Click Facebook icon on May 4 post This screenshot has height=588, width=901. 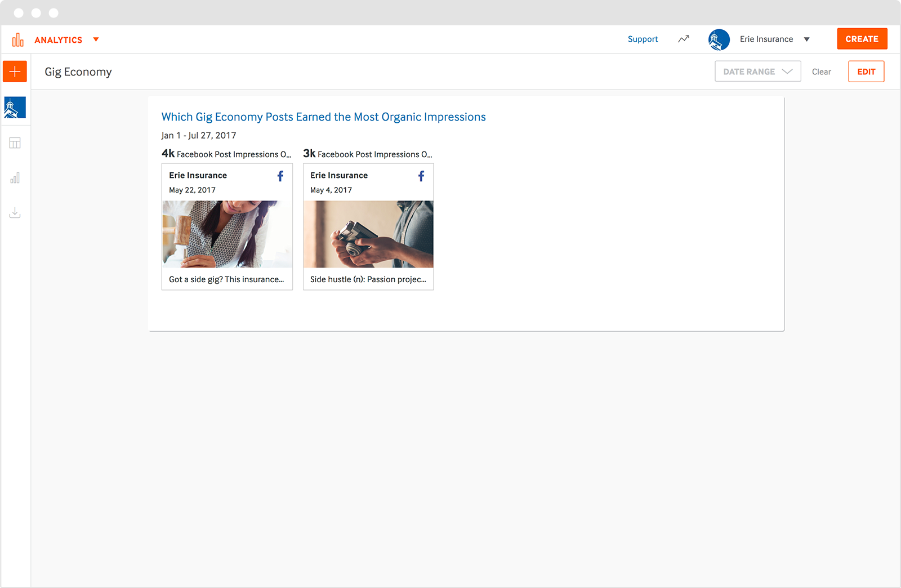(x=421, y=176)
